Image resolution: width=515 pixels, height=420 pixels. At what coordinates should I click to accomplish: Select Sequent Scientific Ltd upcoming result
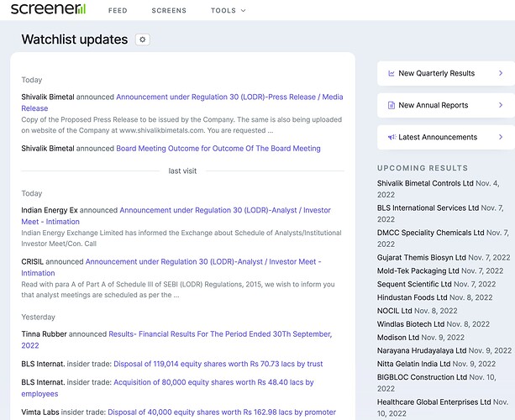(414, 284)
